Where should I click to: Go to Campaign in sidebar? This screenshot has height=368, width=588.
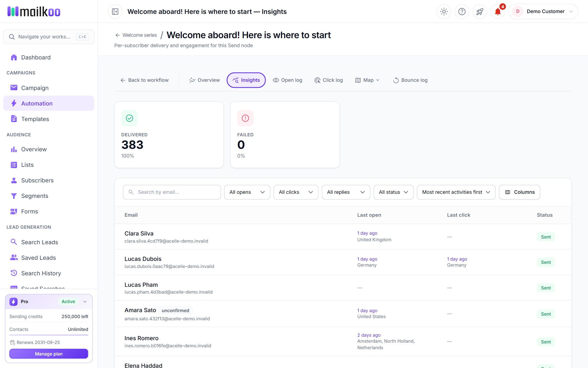(49, 88)
